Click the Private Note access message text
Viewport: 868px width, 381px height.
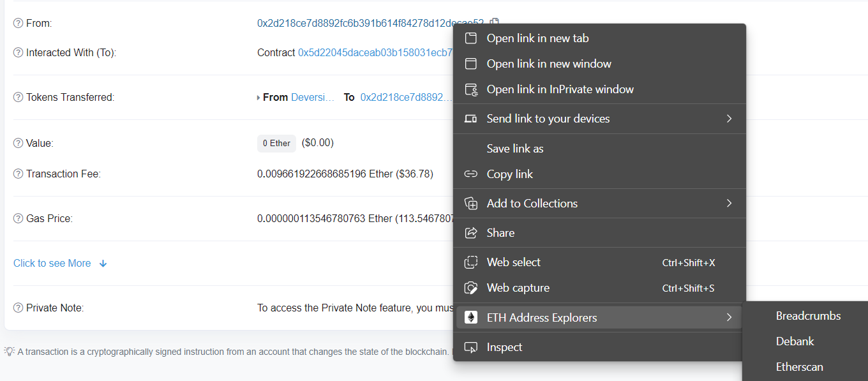coord(355,308)
